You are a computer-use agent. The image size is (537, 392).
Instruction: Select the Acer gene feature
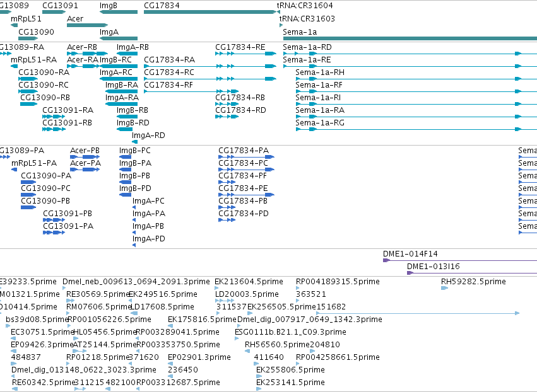click(87, 25)
